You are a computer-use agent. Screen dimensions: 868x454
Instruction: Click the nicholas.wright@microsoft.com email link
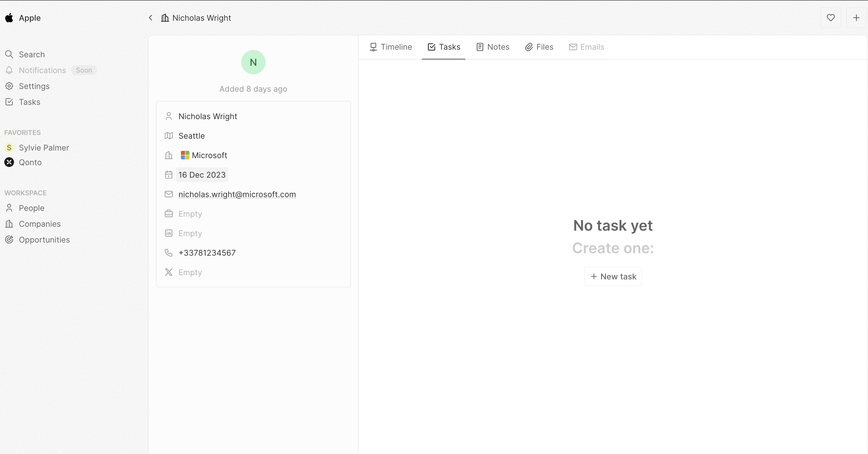237,194
